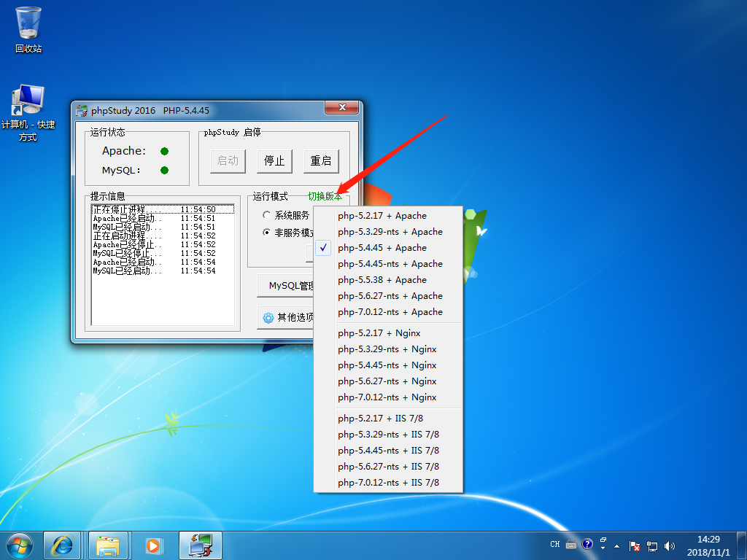Image resolution: width=747 pixels, height=560 pixels.
Task: Select log row MySQL已经启动 11:54:51
Action: pyautogui.click(x=163, y=227)
